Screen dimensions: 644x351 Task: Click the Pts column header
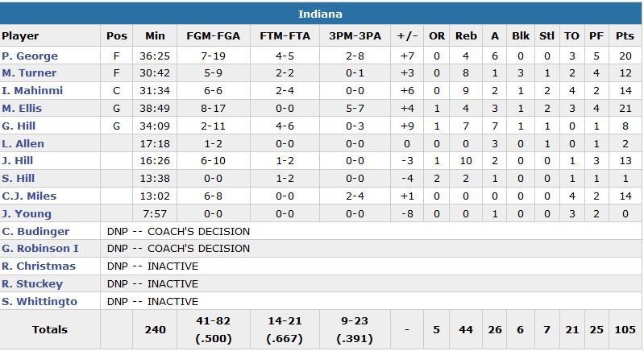624,36
